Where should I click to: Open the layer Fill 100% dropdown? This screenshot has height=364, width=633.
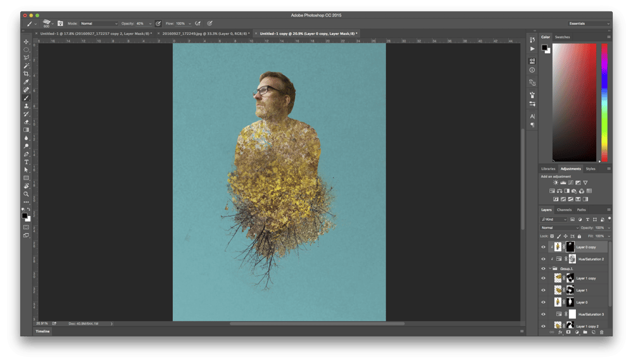(x=609, y=236)
